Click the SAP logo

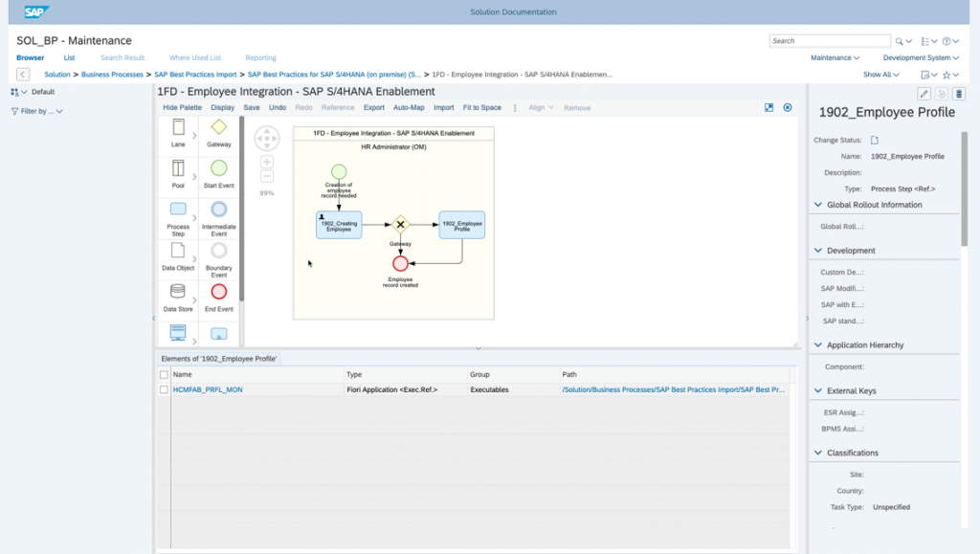(x=35, y=11)
